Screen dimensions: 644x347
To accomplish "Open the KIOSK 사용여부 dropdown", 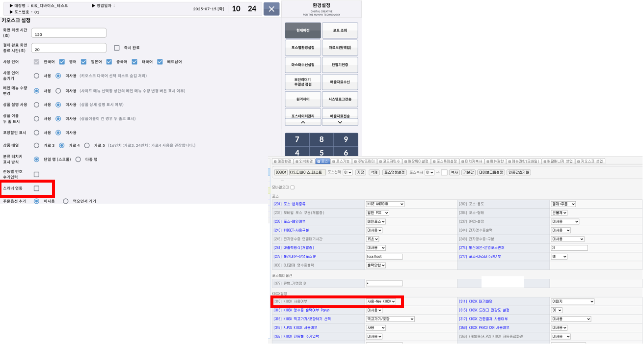I will tap(381, 301).
